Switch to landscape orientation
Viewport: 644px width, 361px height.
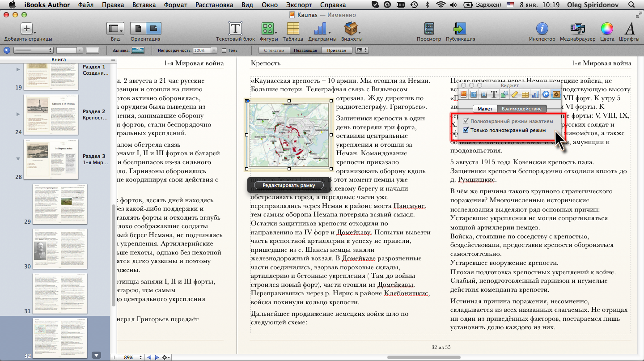[x=153, y=29]
